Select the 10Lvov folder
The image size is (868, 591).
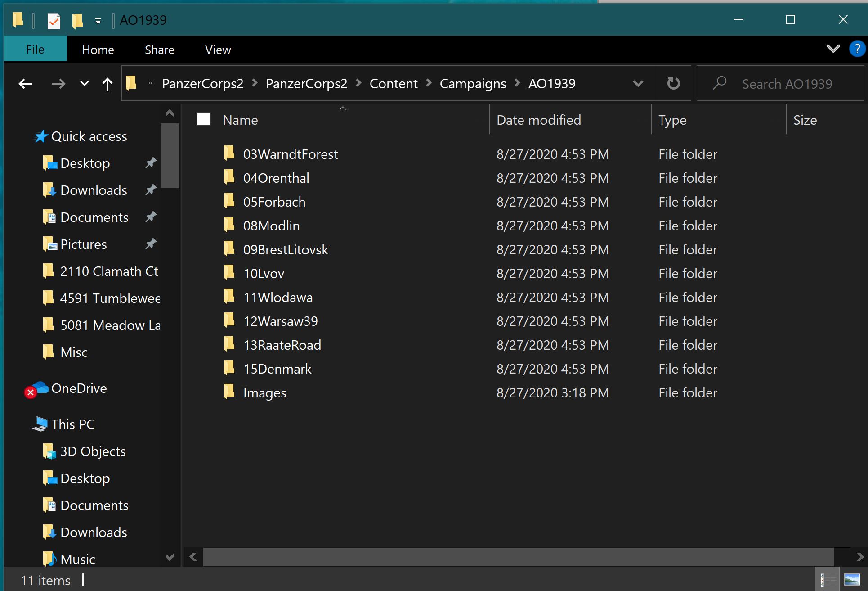[264, 274]
